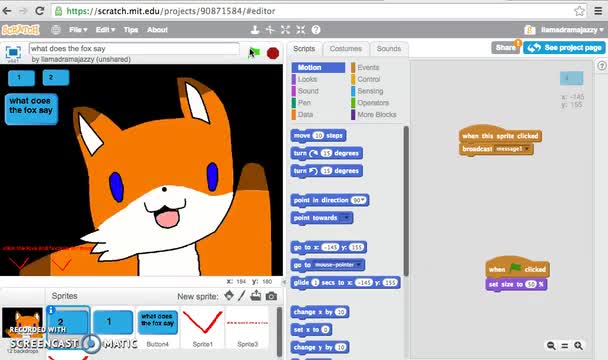
Task: Select the Grow sprite tool
Action: 285,29
